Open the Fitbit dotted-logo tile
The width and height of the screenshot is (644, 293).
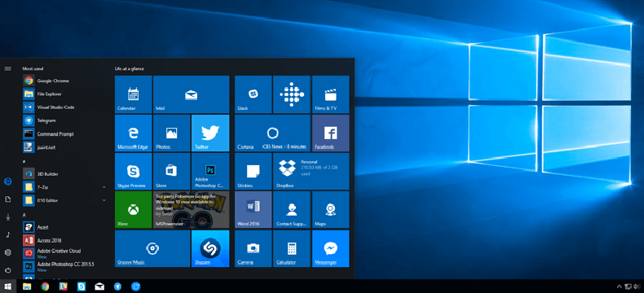292,94
